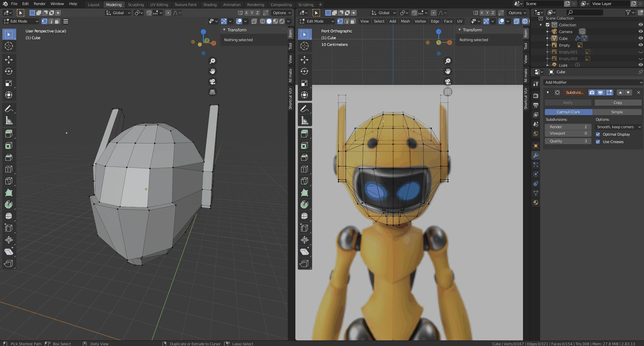Enable edge select mode in right viewport header
Viewport: 644px width, 346px height.
click(347, 21)
